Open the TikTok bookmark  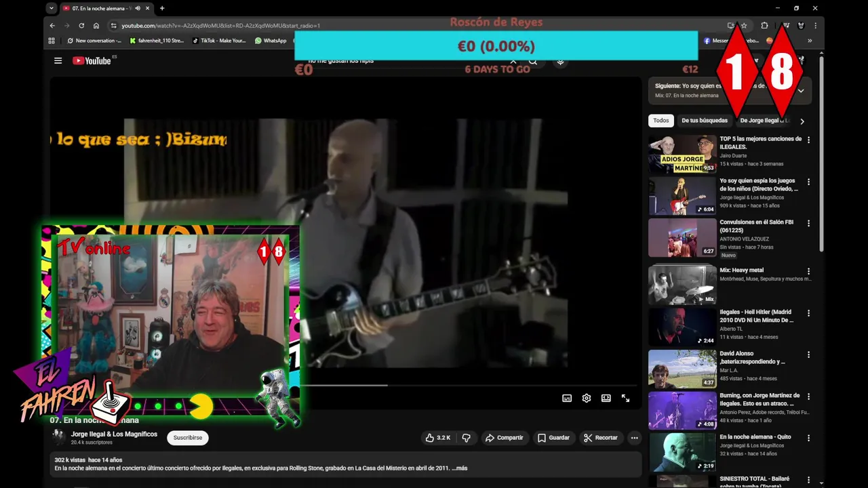click(x=219, y=41)
